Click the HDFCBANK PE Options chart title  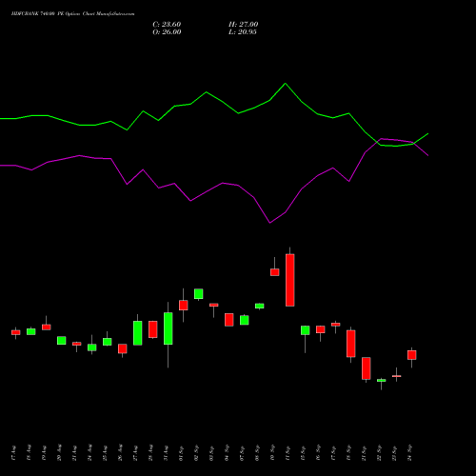coord(72,14)
